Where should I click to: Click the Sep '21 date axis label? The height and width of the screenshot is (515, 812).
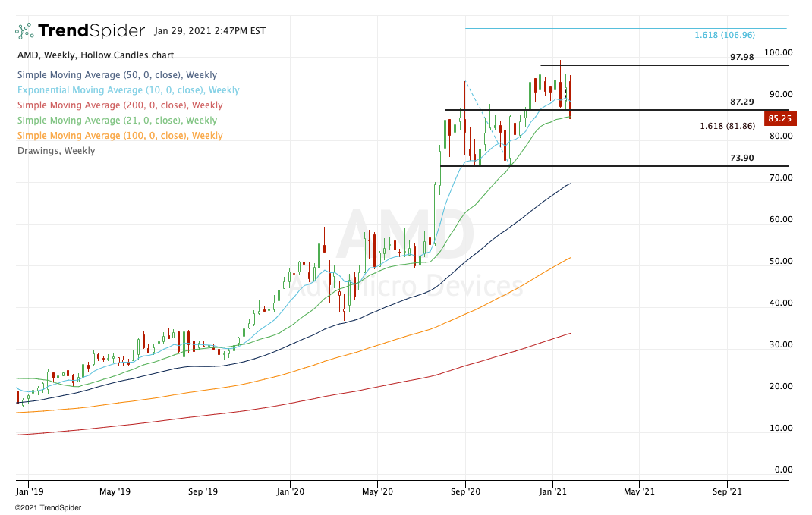point(727,491)
